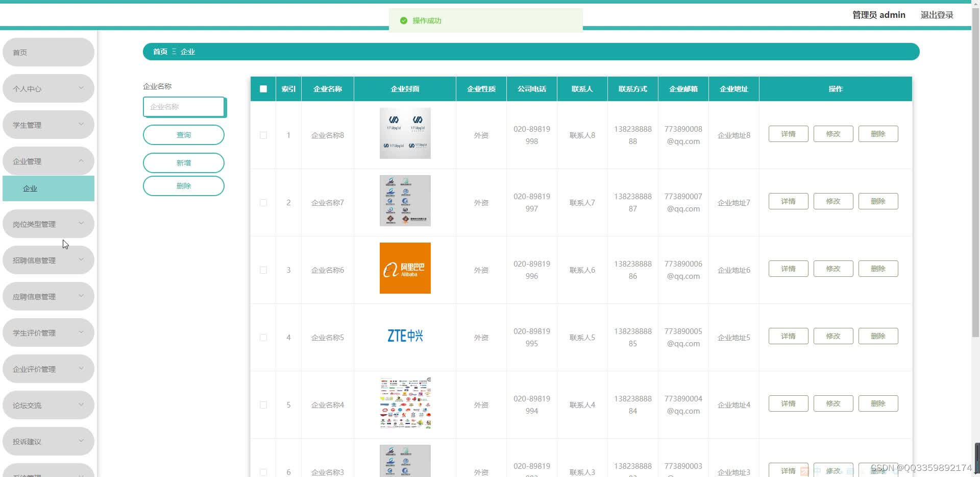Click 删除 for 企业名称5 row

tap(878, 336)
